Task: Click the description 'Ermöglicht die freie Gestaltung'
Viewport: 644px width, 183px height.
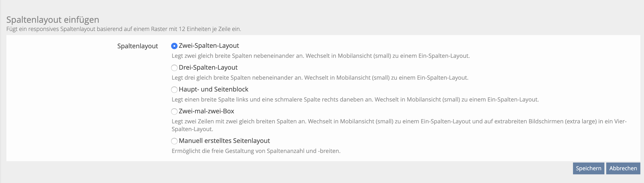Action: [x=256, y=151]
